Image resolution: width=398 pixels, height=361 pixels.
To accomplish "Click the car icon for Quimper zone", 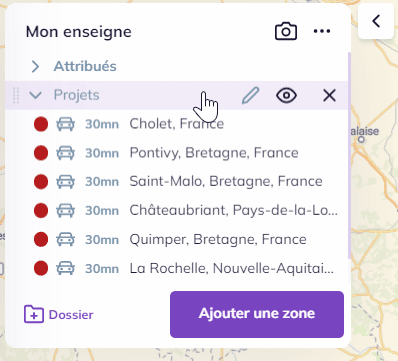I will [x=65, y=239].
